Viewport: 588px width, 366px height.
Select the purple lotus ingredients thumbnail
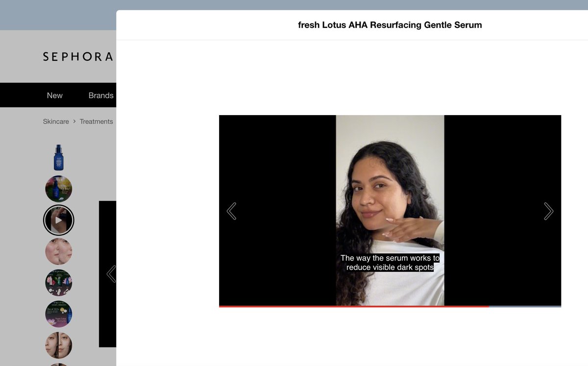coord(59,315)
